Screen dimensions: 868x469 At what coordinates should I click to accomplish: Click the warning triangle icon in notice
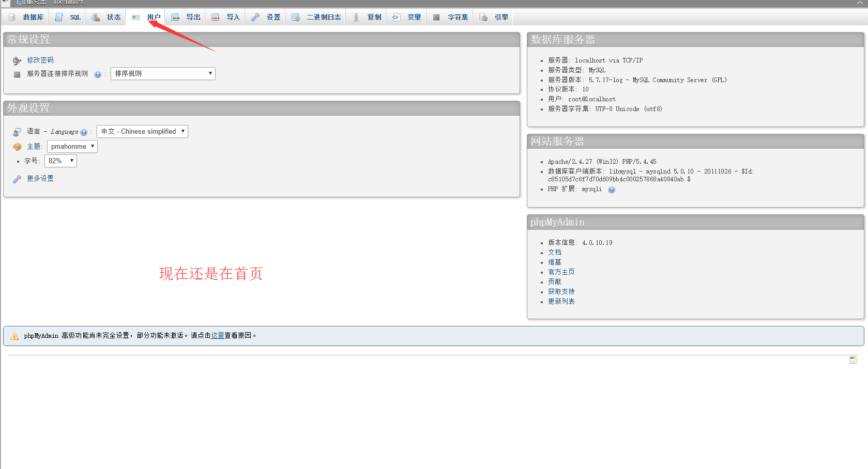point(14,336)
